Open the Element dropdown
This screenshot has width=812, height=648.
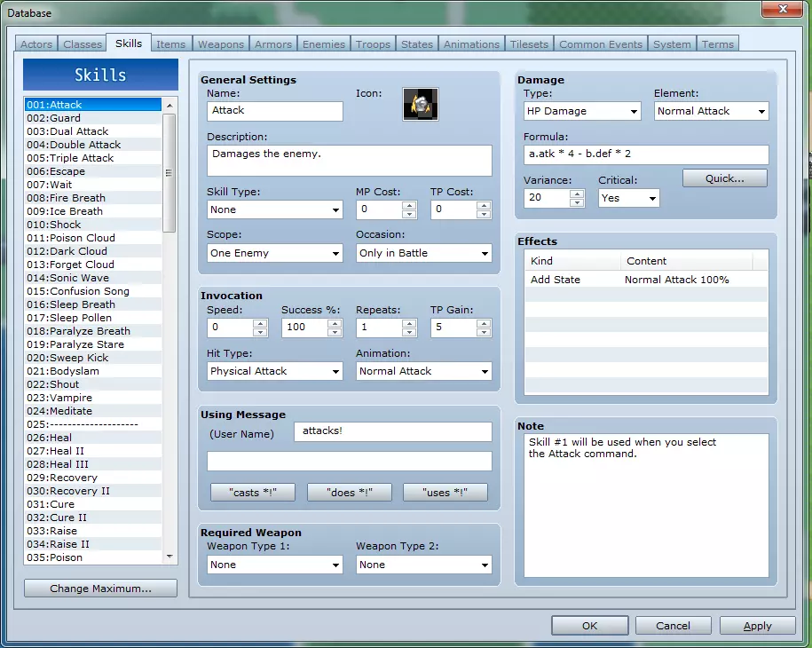click(x=712, y=111)
